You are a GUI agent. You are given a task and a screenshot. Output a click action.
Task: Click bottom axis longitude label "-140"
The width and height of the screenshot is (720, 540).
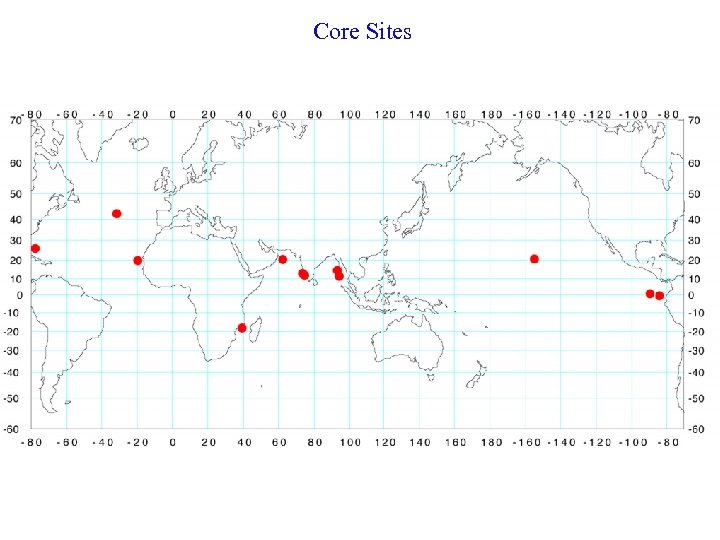click(562, 442)
